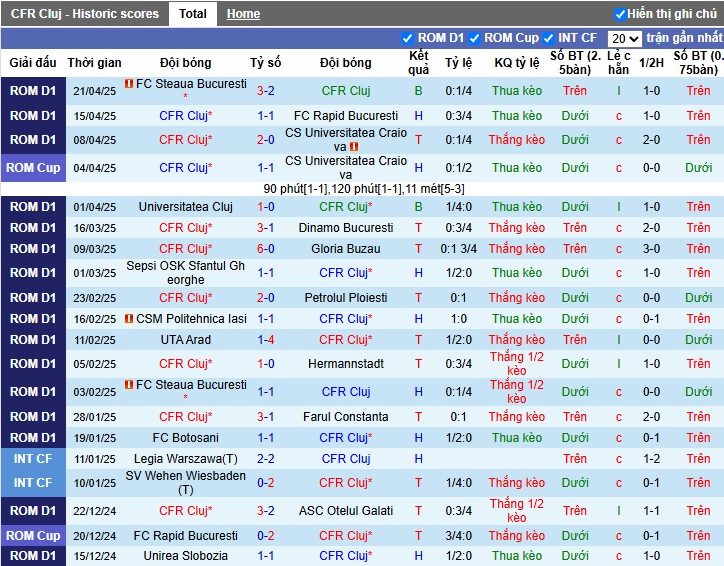724x566 pixels.
Task: Select Thua kèo on FC Botosani row
Action: click(517, 438)
